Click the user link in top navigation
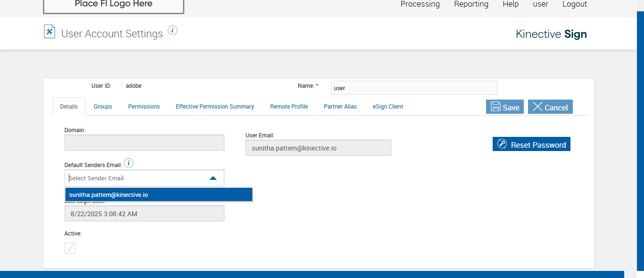 point(540,4)
